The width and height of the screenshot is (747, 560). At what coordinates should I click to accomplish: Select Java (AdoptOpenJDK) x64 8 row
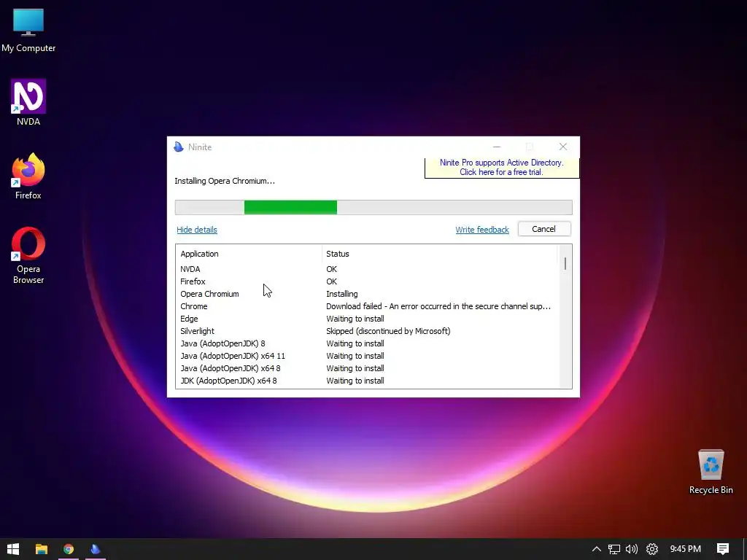click(367, 368)
